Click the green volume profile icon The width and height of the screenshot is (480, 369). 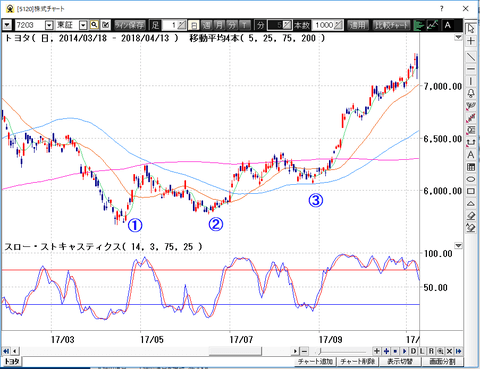pyautogui.click(x=419, y=25)
